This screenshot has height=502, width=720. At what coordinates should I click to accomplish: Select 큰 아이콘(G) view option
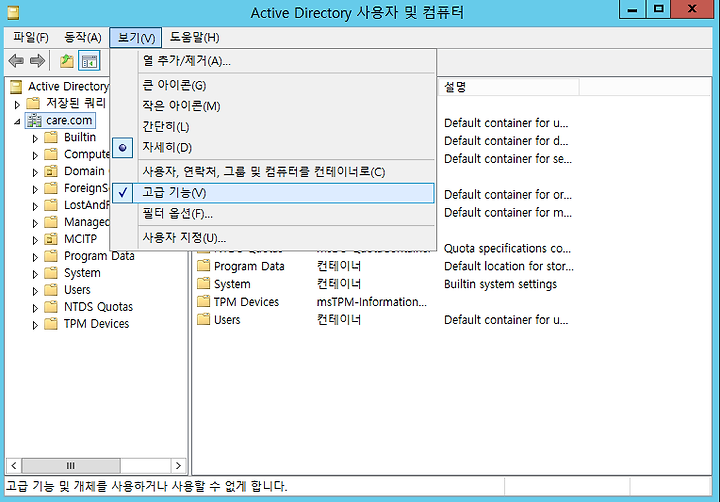click(x=273, y=85)
